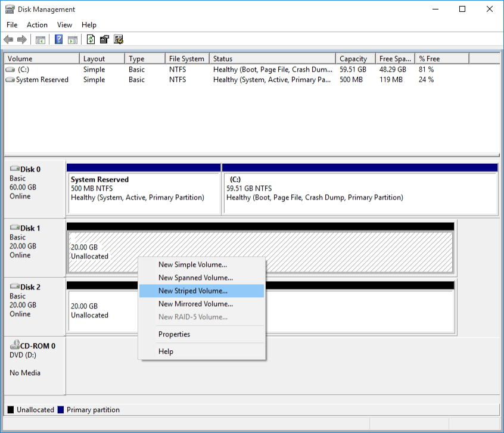Sort by the Status column header
Viewport: 504px width, 433px height.
point(273,59)
